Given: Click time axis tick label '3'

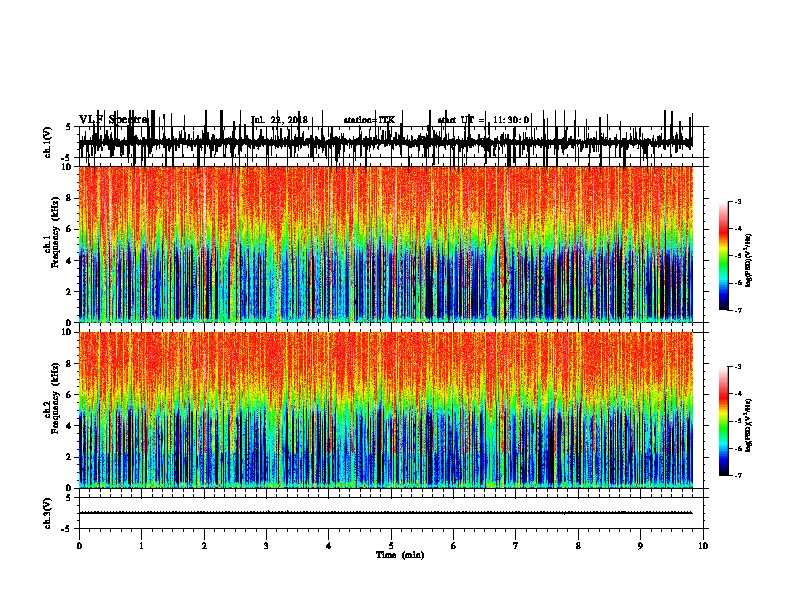Looking at the screenshot, I should point(266,545).
